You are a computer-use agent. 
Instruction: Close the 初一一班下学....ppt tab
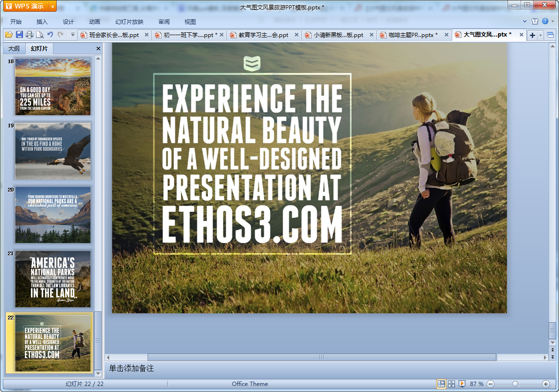(221, 35)
